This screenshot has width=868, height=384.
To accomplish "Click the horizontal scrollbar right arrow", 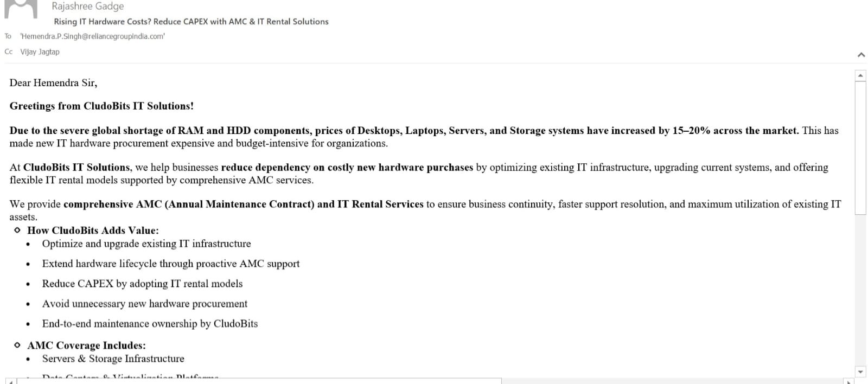I will point(848,382).
